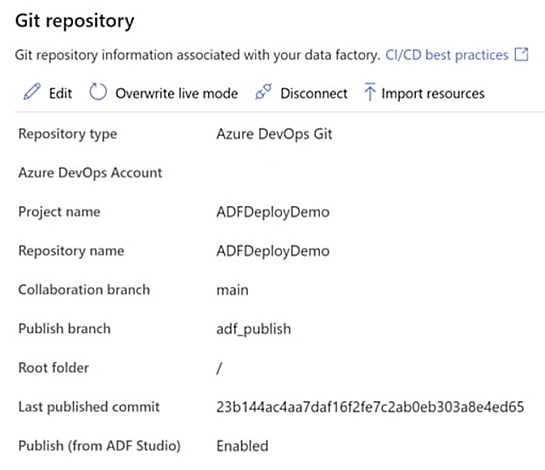Image resolution: width=545 pixels, height=470 pixels.
Task: Click the Edit pencil icon
Action: 32,92
